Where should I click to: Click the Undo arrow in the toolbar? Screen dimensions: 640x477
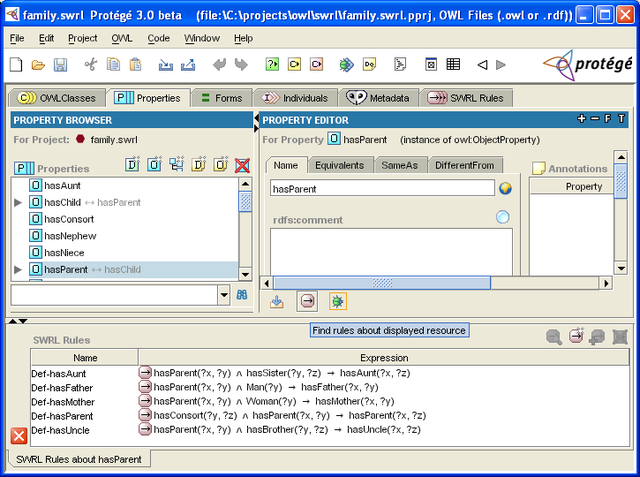(219, 64)
